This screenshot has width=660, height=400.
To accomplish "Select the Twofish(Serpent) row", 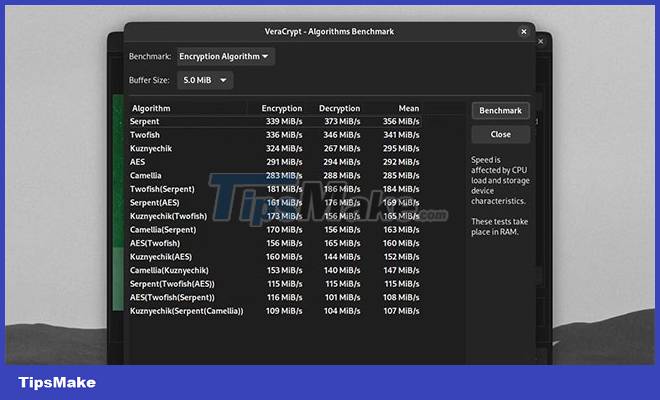I will click(275, 189).
